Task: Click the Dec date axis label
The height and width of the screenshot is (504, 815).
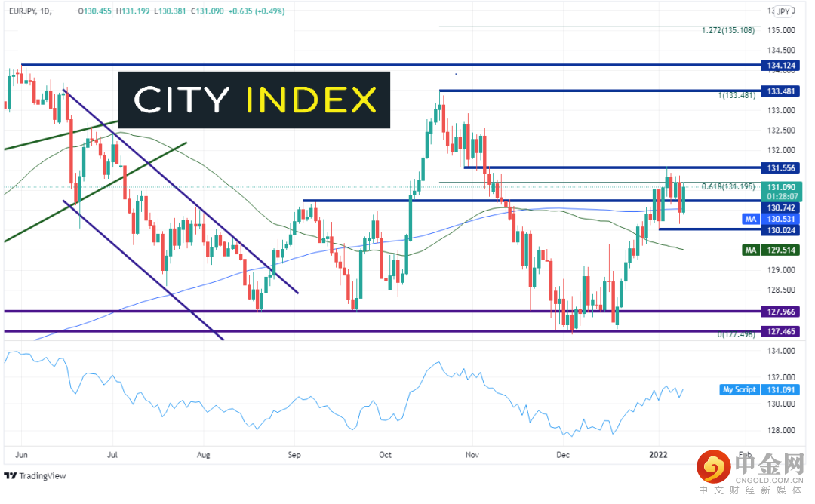Action: (563, 455)
